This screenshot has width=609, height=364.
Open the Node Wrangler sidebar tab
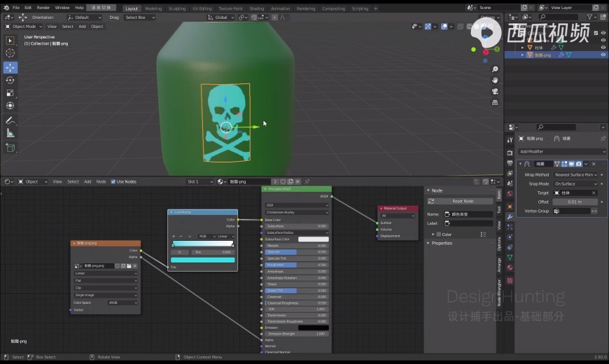500,292
